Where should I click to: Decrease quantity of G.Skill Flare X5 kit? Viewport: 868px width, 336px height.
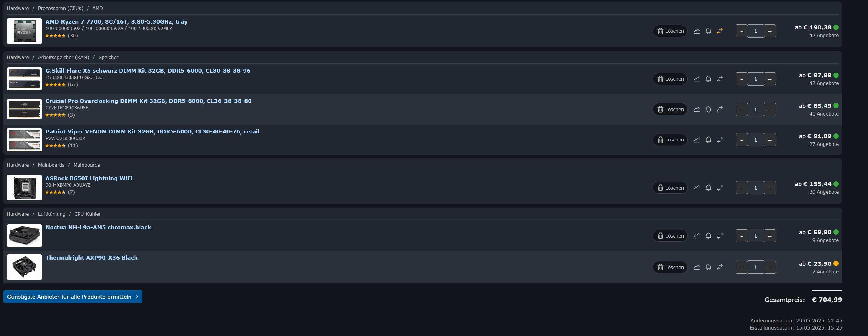pyautogui.click(x=742, y=79)
